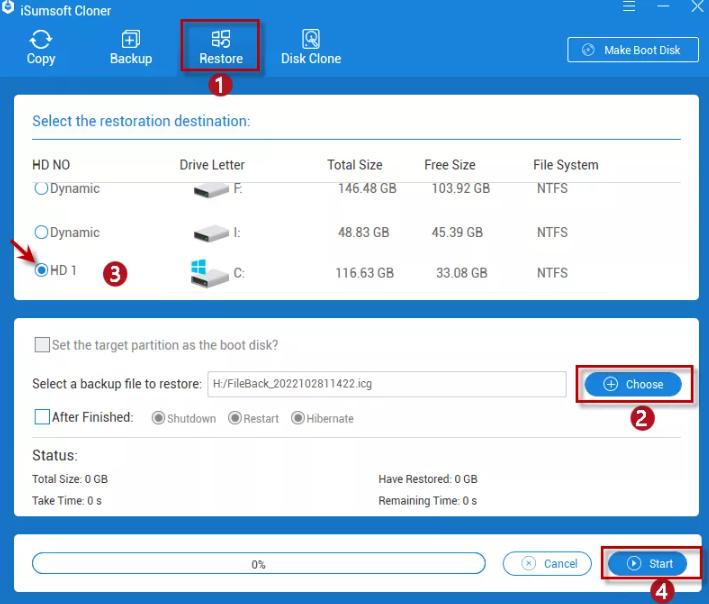Open the Copy section
Screen dimensions: 709x604
[x=41, y=47]
